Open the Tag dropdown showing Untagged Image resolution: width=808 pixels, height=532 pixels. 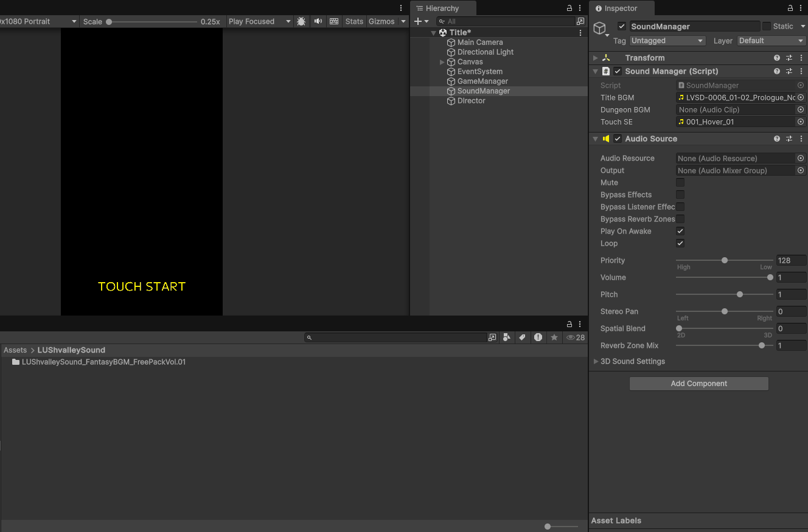(667, 41)
